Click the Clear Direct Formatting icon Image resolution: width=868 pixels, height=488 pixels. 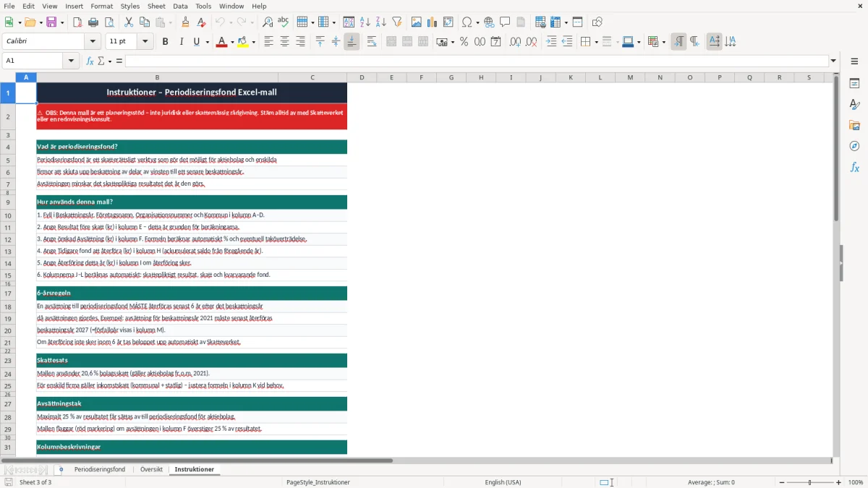201,22
